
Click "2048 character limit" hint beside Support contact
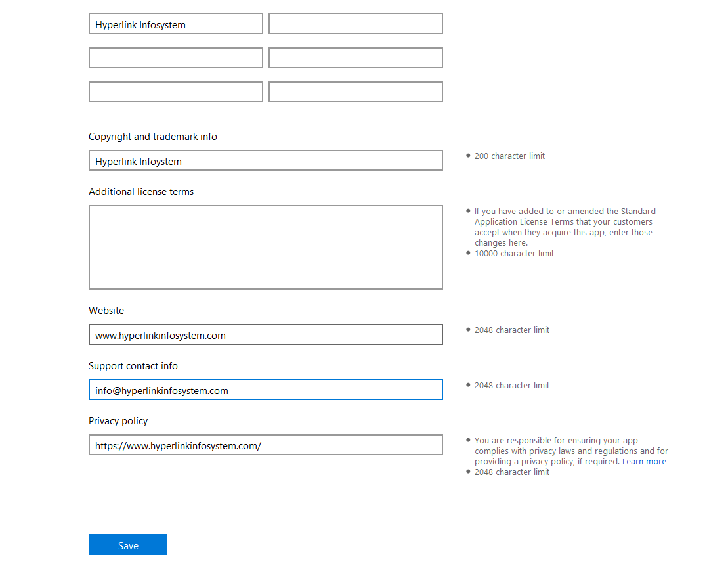[x=511, y=385]
